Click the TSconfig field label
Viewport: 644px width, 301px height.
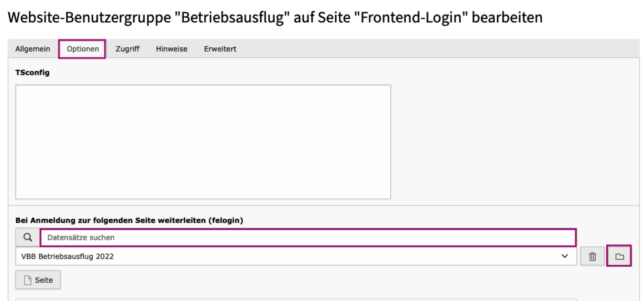pos(32,73)
